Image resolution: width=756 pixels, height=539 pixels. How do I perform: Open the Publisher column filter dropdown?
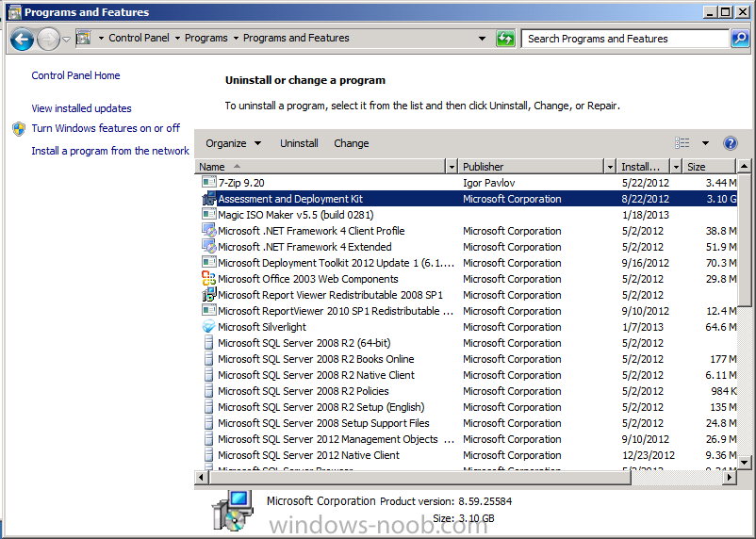click(x=611, y=167)
